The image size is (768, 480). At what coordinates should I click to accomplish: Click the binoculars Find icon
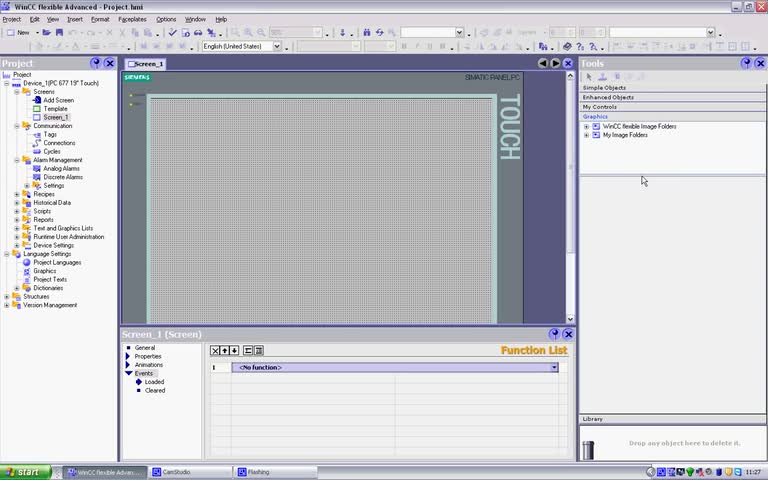(367, 32)
